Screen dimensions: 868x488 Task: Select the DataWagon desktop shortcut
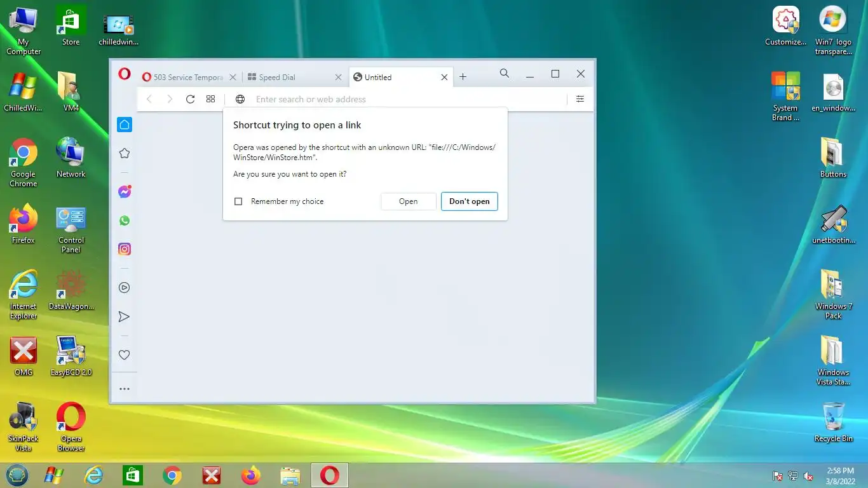(71, 290)
